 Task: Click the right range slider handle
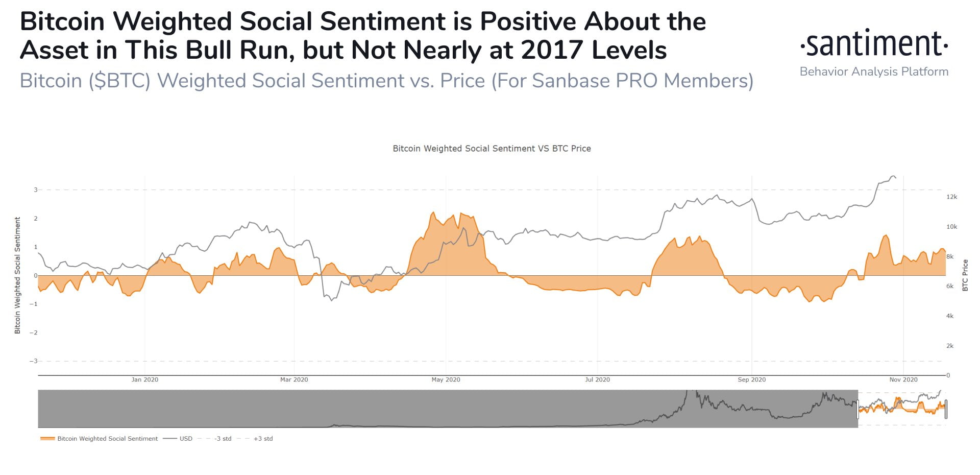click(946, 409)
